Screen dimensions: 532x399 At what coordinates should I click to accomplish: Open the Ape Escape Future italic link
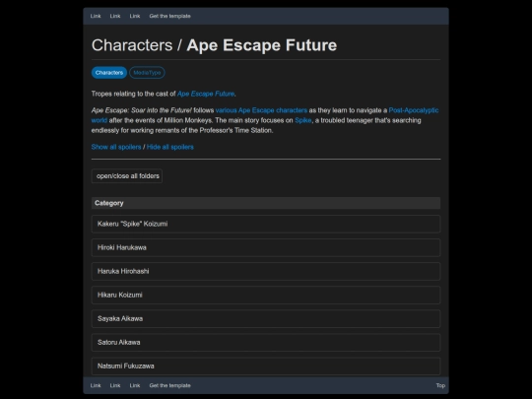tap(206, 94)
